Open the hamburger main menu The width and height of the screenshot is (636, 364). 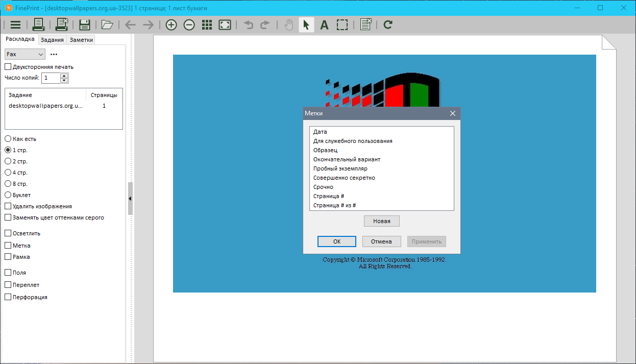point(15,25)
